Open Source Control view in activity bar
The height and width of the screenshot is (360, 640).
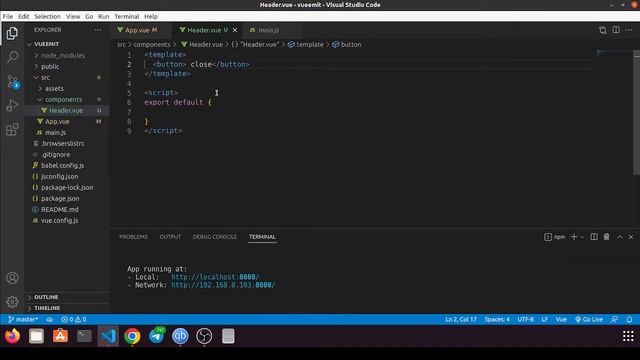point(12,82)
